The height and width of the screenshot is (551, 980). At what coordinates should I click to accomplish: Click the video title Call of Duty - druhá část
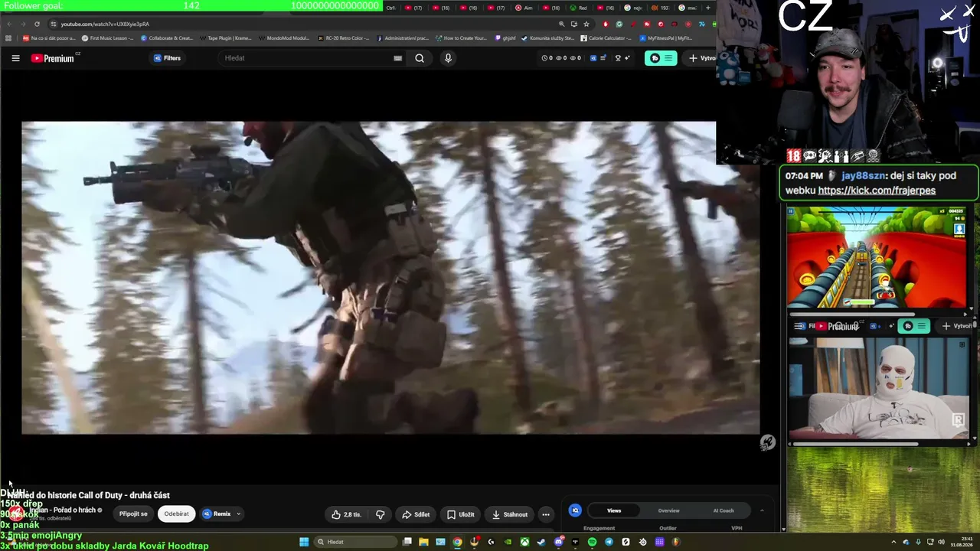(89, 495)
